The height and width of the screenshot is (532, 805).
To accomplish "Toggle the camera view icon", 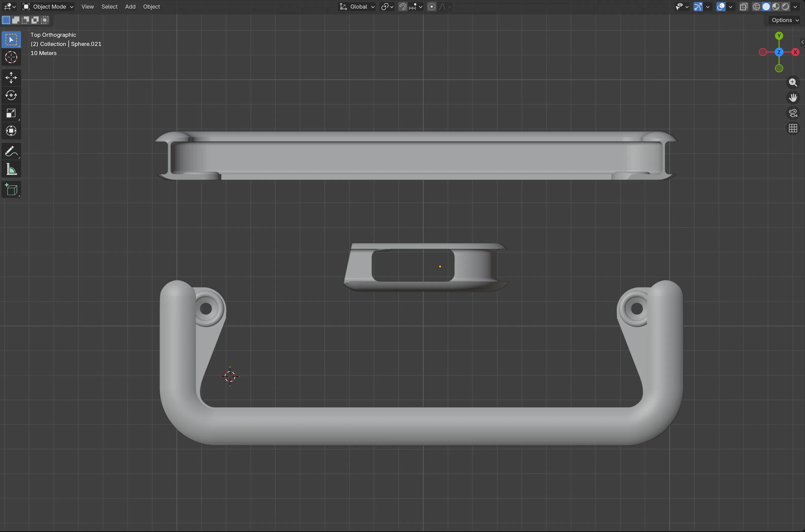I will point(794,113).
